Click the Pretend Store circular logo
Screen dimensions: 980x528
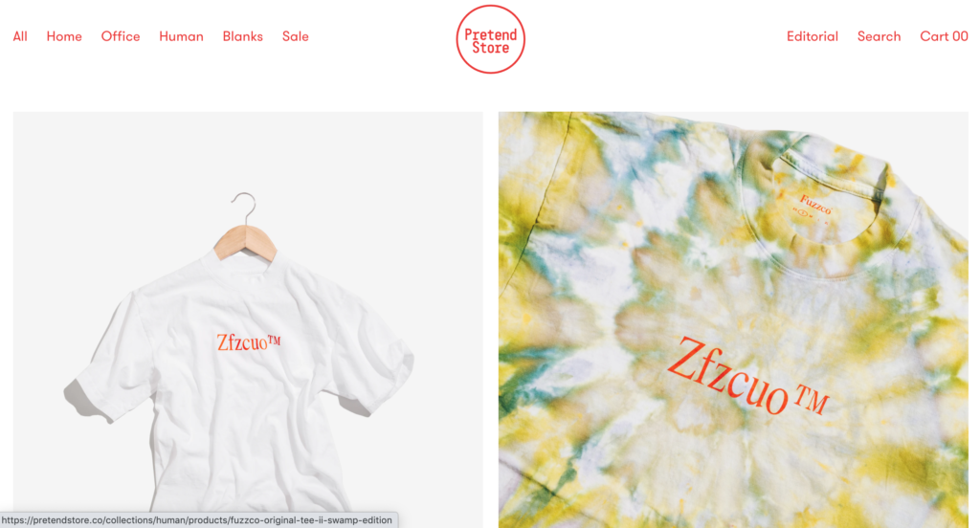tap(490, 39)
